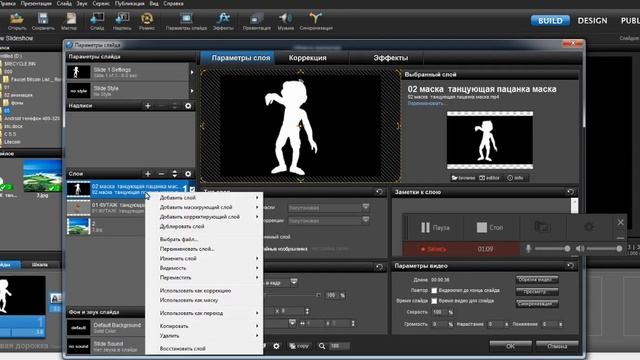The width and height of the screenshot is (640, 360).
Task: Adjust the recorder speaker volume slider
Action: [604, 249]
